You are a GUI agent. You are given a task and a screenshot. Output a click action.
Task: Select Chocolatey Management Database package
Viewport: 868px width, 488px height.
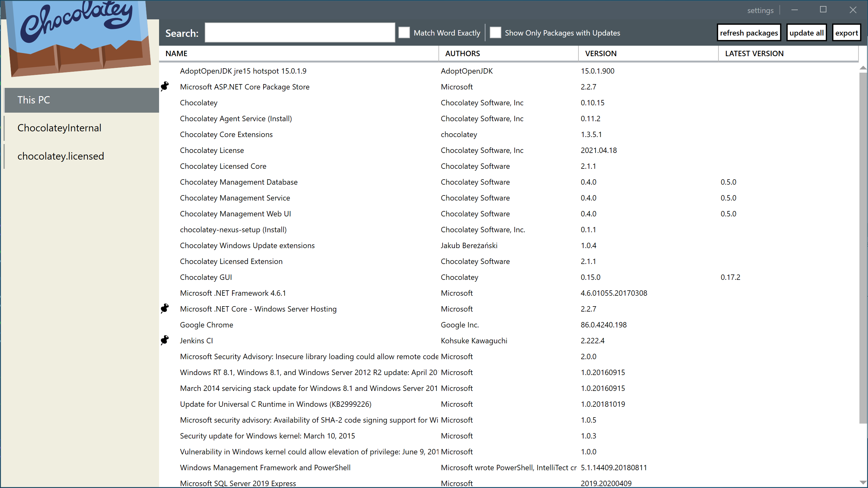coord(509,182)
